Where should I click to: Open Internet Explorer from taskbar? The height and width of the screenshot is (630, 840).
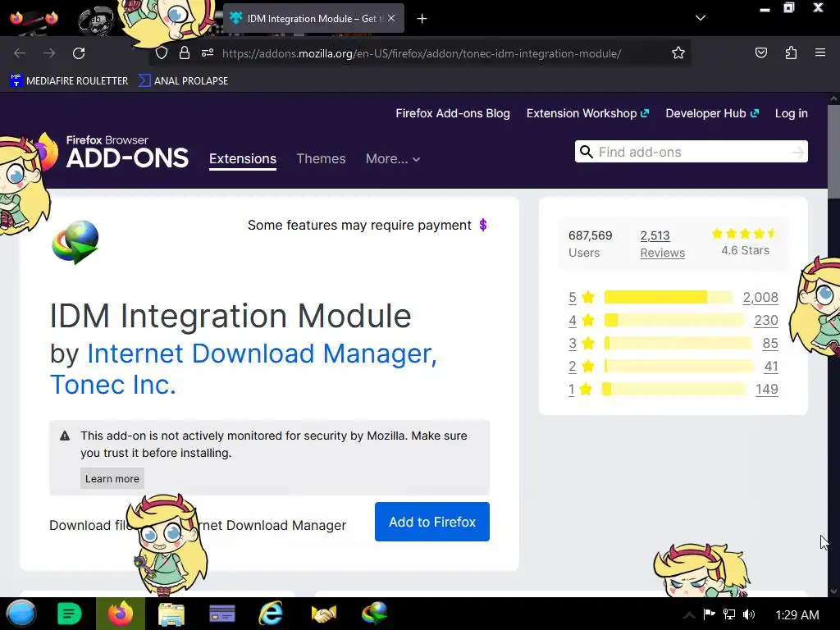(271, 614)
